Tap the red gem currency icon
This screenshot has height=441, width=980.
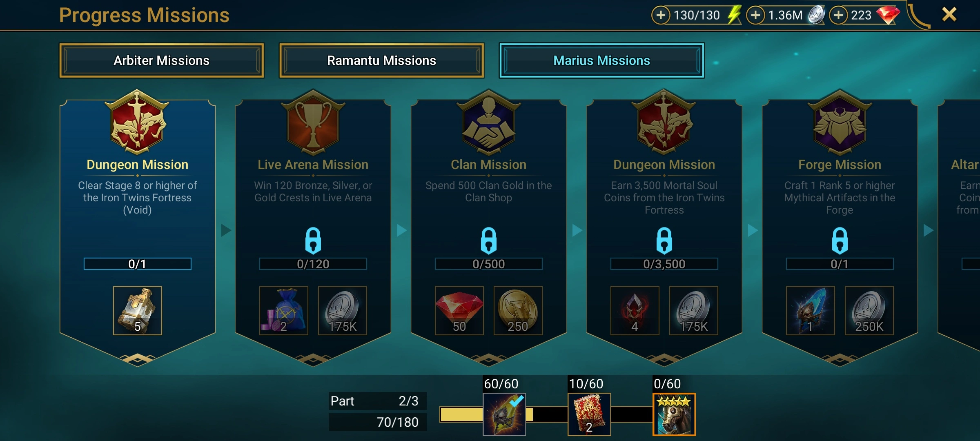coord(888,15)
